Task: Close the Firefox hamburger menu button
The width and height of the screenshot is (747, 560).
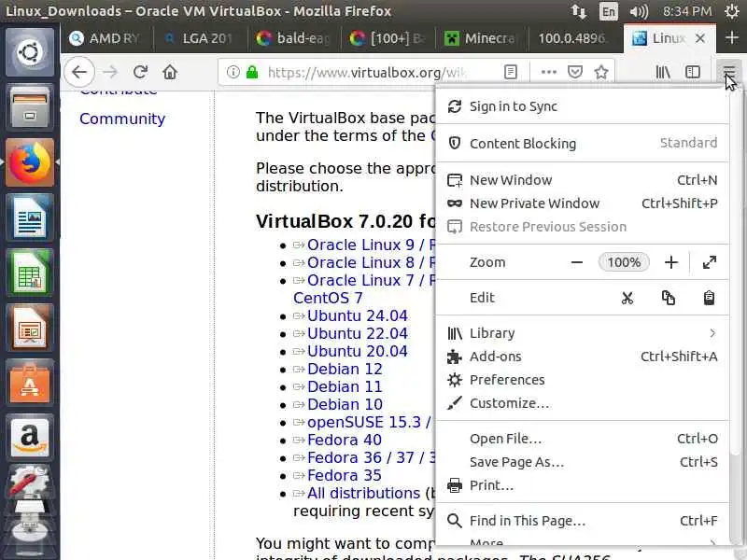Action: tap(729, 72)
